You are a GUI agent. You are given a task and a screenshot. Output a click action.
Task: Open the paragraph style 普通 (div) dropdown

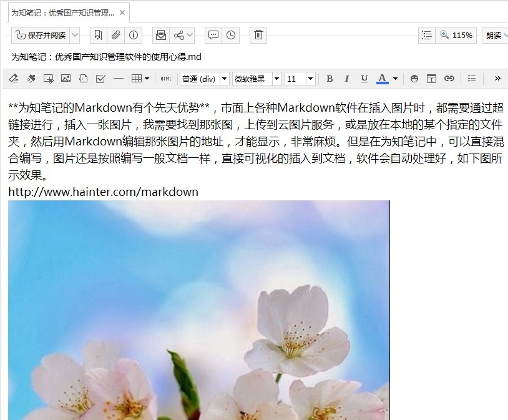tap(224, 79)
